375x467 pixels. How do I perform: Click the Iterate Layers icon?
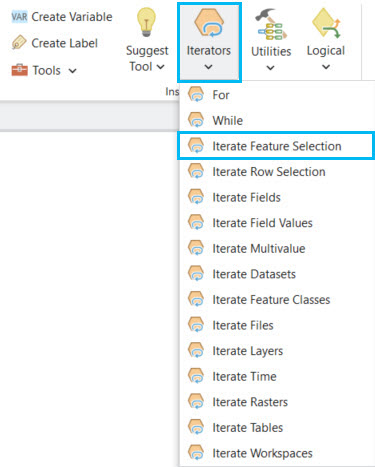(x=196, y=351)
